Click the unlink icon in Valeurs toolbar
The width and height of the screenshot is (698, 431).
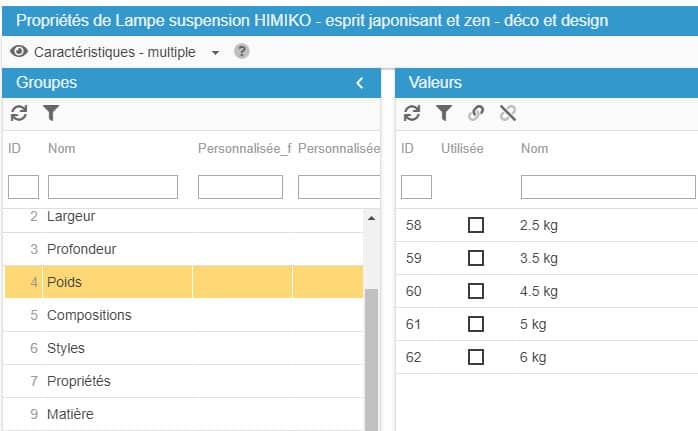point(508,114)
